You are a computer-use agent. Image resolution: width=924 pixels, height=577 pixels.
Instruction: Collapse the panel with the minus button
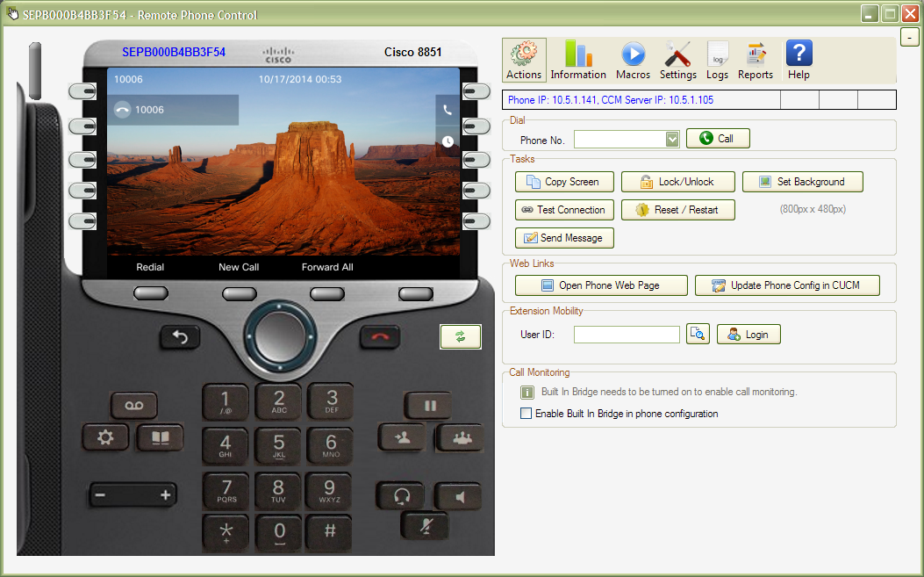(910, 37)
